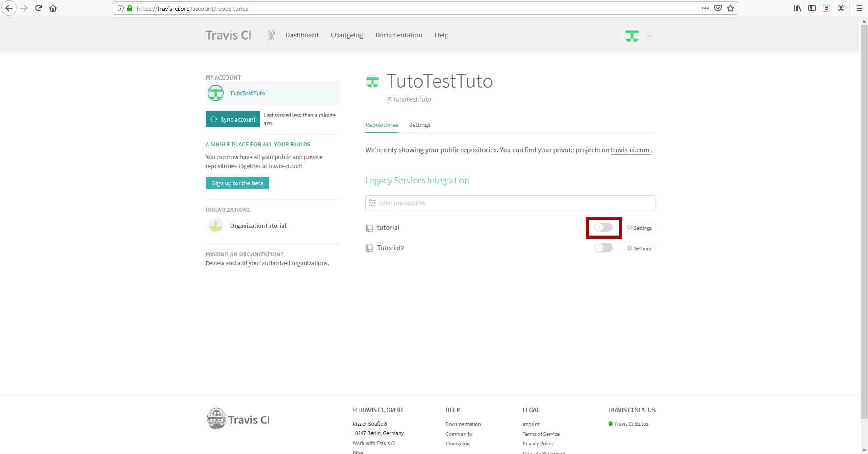This screenshot has height=454, width=868.
Task: Open Work with Travis CI link
Action: [x=374, y=443]
